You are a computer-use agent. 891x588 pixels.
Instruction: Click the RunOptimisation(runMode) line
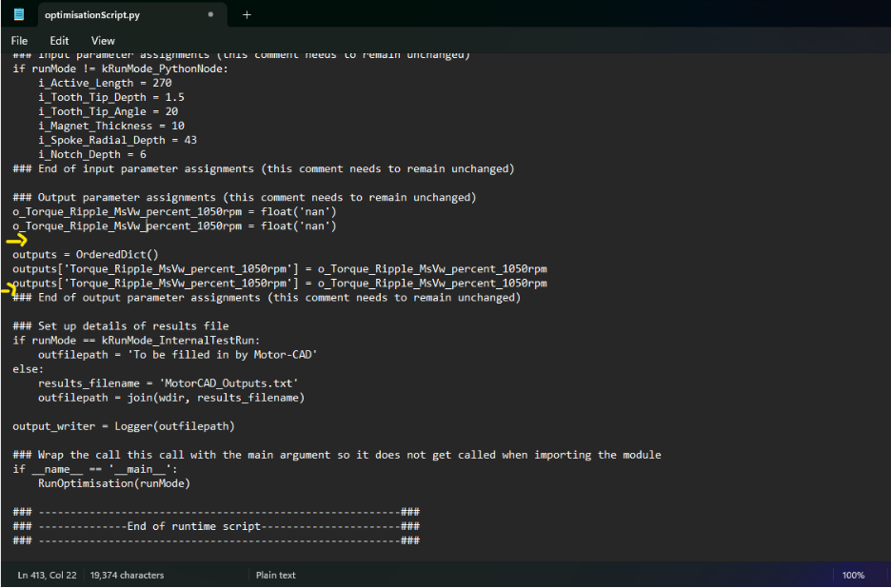(x=114, y=483)
